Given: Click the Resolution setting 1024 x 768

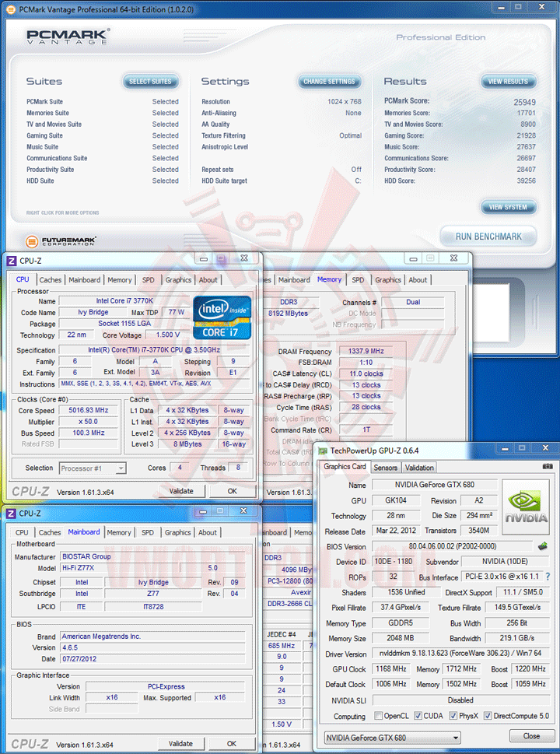Looking at the screenshot, I should [345, 101].
